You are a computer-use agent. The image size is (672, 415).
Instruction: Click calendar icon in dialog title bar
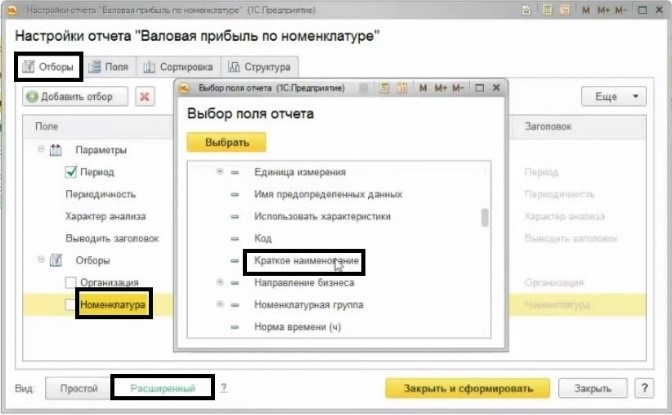click(400, 88)
